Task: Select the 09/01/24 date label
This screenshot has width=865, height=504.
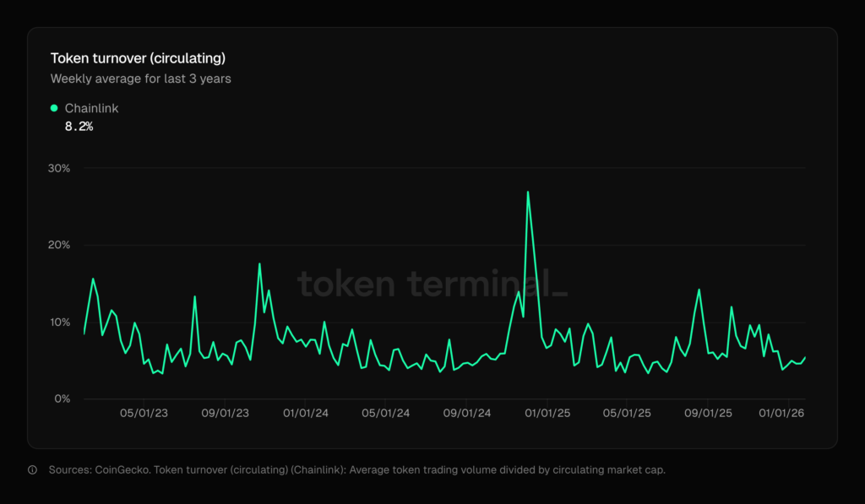Action: pos(467,414)
